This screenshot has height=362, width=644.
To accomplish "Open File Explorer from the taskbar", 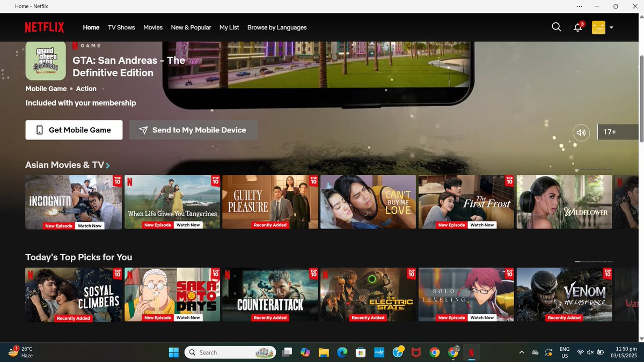I will tap(324, 352).
